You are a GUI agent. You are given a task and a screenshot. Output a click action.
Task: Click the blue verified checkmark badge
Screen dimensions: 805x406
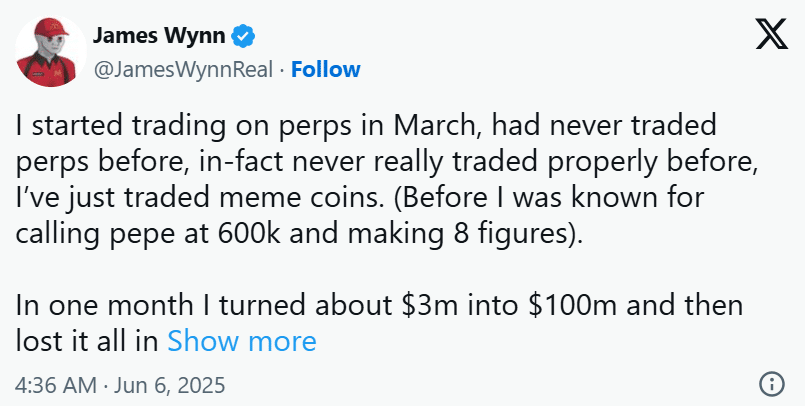click(x=243, y=37)
